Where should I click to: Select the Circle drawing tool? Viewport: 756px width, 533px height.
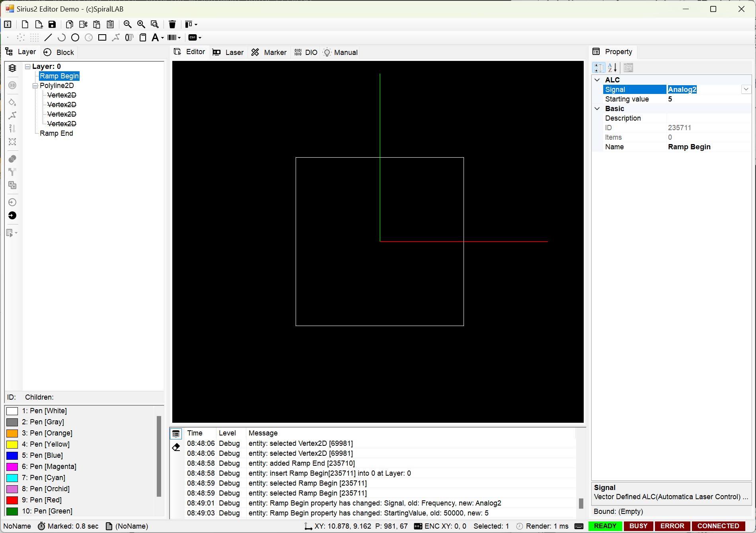point(75,37)
